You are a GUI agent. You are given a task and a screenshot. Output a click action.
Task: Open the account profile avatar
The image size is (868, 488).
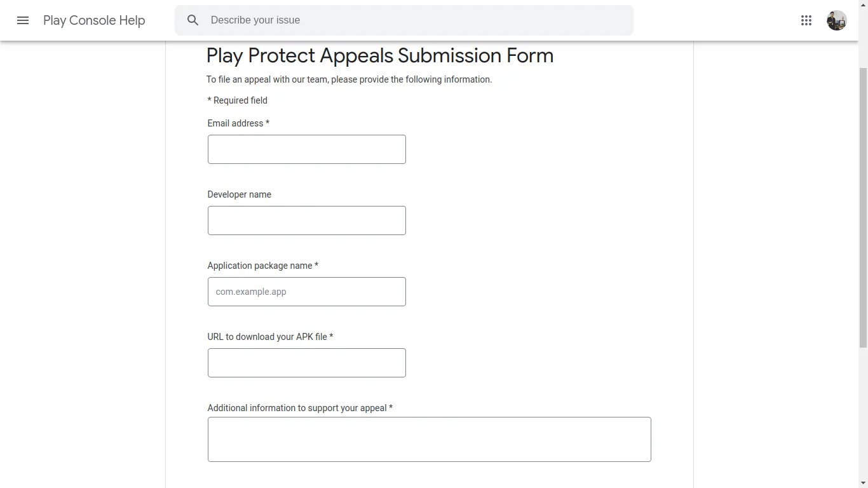point(836,20)
